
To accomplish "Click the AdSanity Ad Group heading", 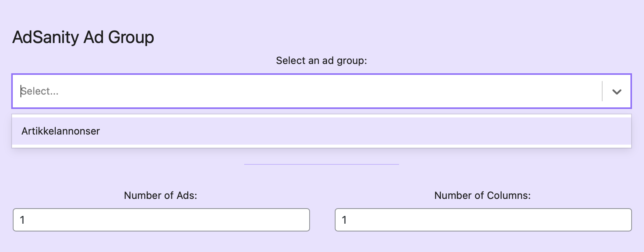I will 83,37.
